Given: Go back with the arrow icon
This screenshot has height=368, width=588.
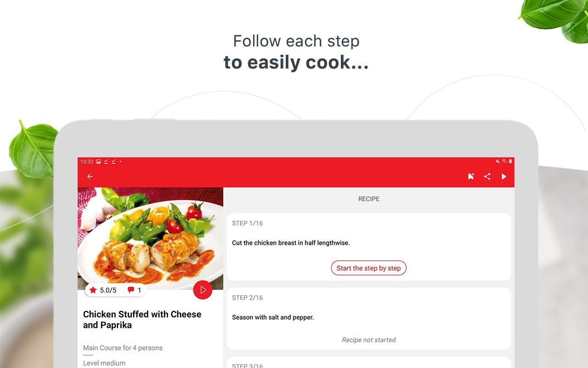Looking at the screenshot, I should point(90,176).
